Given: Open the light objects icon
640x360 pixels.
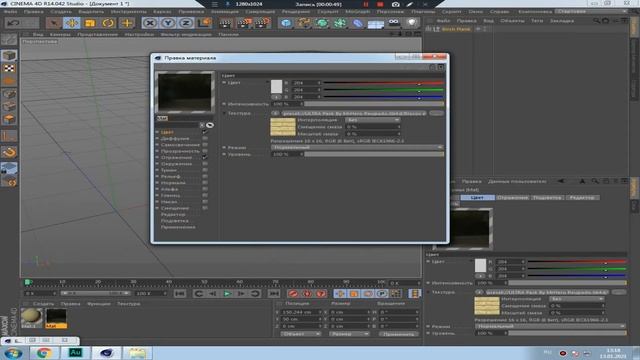Looking at the screenshot, I should (412, 23).
